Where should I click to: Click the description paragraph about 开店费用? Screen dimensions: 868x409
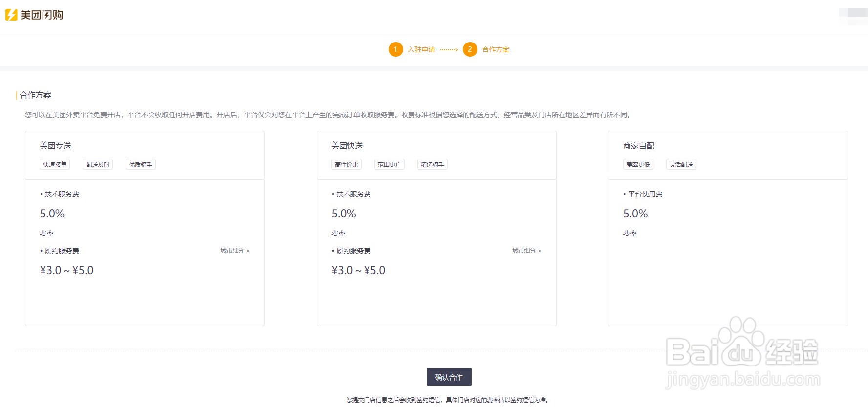click(x=329, y=115)
